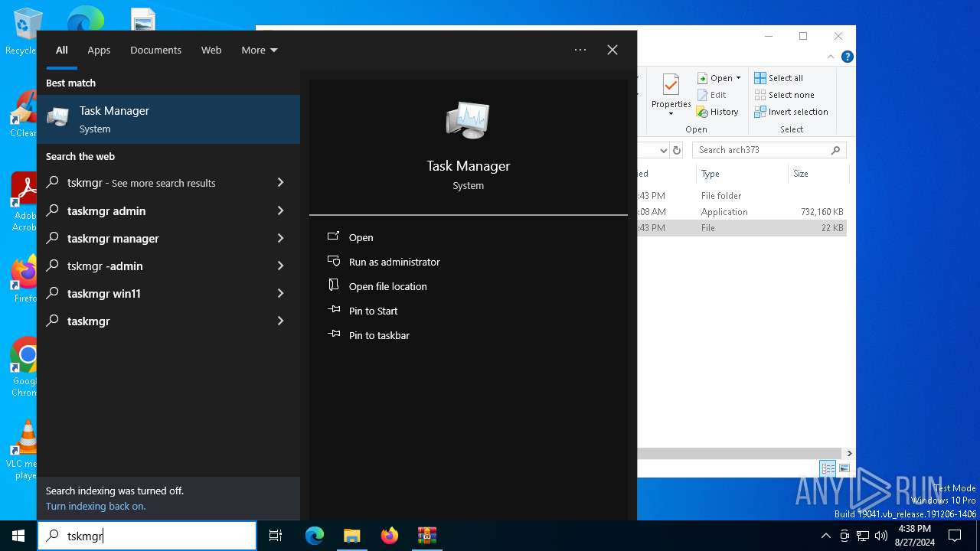This screenshot has height=551, width=980.
Task: Select the Google Chrome desktop shortcut
Action: pyautogui.click(x=24, y=367)
